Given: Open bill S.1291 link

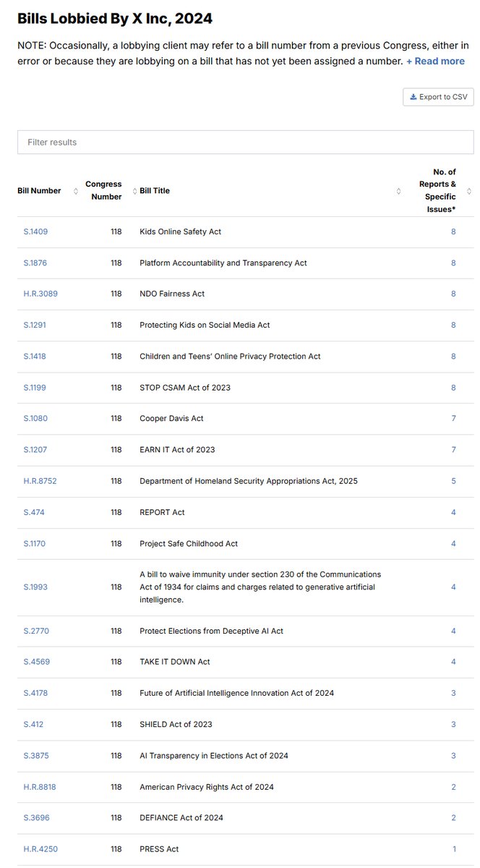Looking at the screenshot, I should (35, 325).
